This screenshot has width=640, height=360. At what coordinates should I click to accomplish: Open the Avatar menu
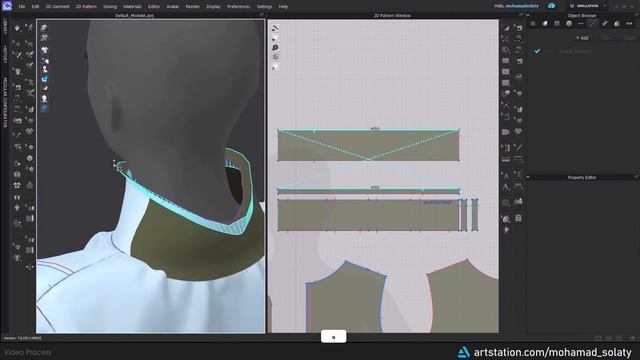click(x=173, y=7)
